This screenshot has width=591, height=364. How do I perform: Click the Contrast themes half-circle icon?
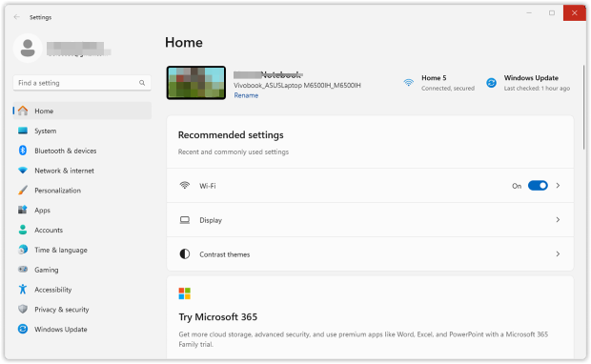[x=185, y=254]
